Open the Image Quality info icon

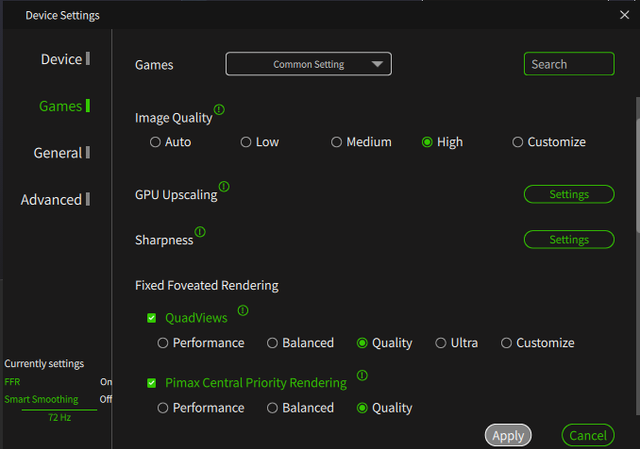coord(219,109)
